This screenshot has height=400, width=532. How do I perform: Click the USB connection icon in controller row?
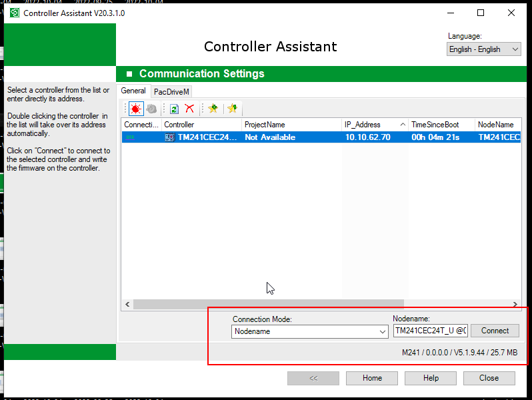click(x=130, y=137)
